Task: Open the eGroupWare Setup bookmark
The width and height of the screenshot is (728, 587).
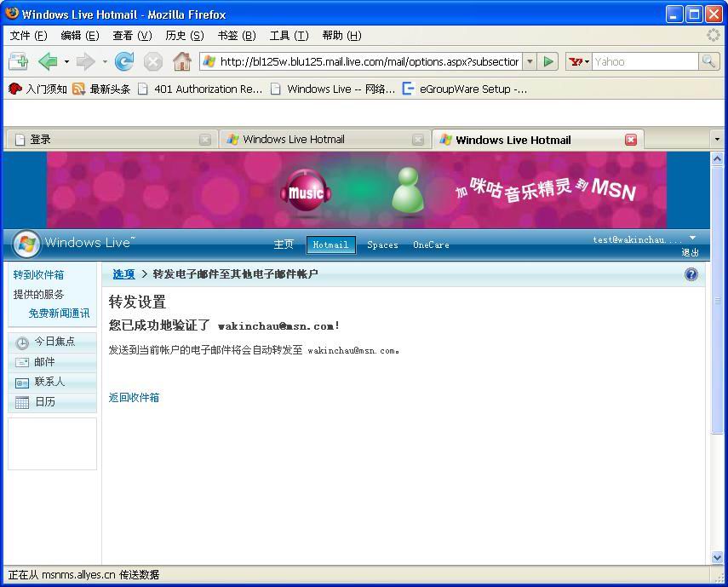Action: 465,89
